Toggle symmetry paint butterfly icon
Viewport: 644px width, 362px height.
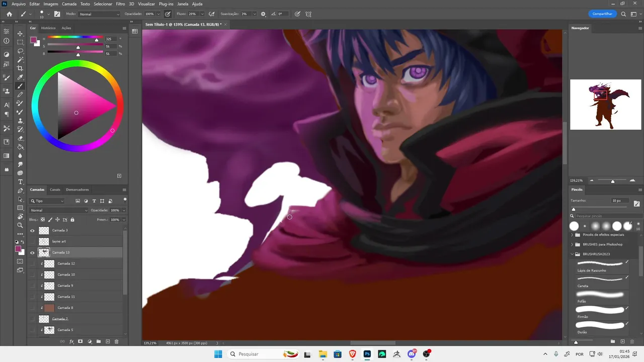pos(308,14)
